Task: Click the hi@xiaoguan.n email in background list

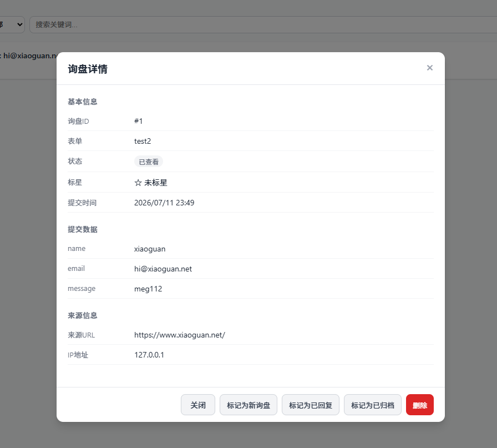Action: [x=30, y=56]
